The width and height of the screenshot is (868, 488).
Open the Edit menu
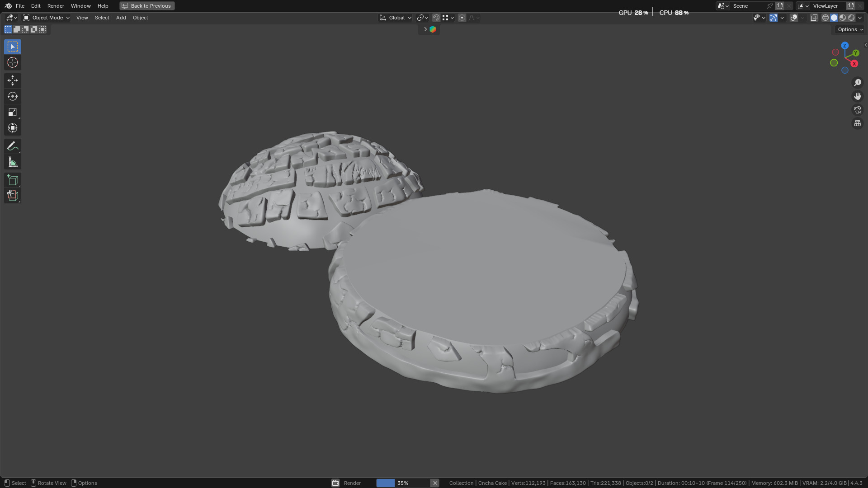[36, 6]
